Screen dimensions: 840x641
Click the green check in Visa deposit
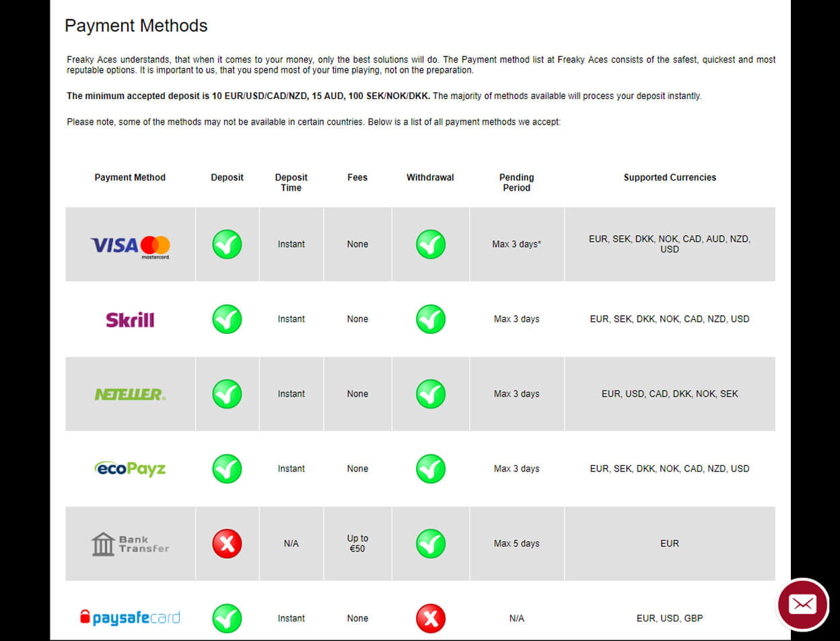pyautogui.click(x=227, y=244)
